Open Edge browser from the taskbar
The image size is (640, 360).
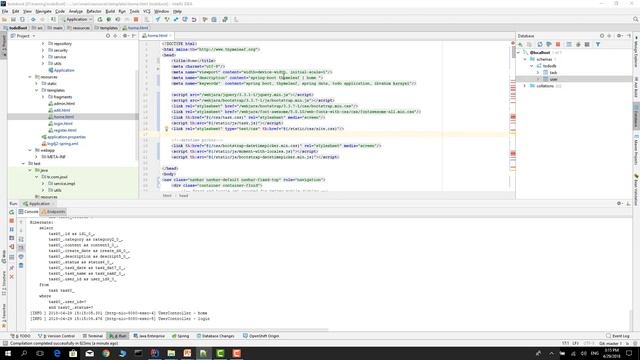57,353
